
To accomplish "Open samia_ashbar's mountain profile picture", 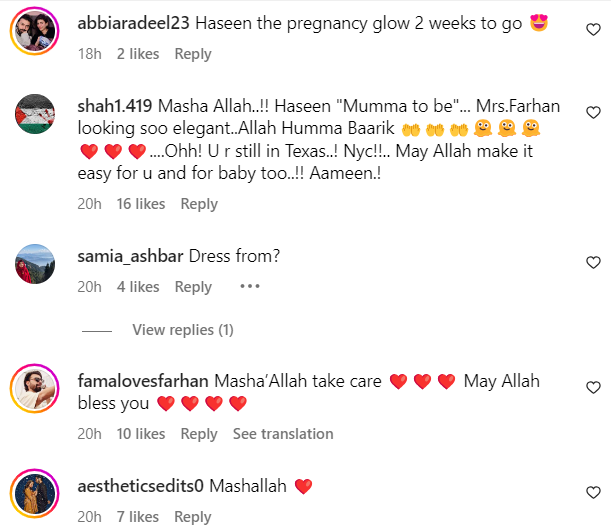I will pyautogui.click(x=35, y=264).
